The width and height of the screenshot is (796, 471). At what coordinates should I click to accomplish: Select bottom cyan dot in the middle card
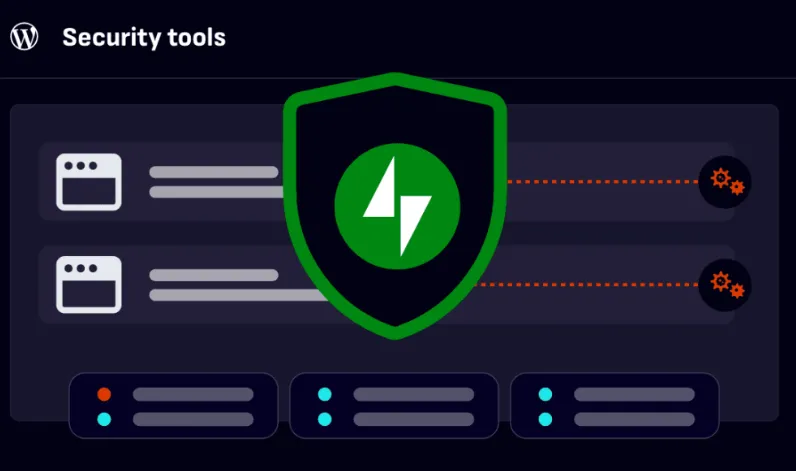324,419
